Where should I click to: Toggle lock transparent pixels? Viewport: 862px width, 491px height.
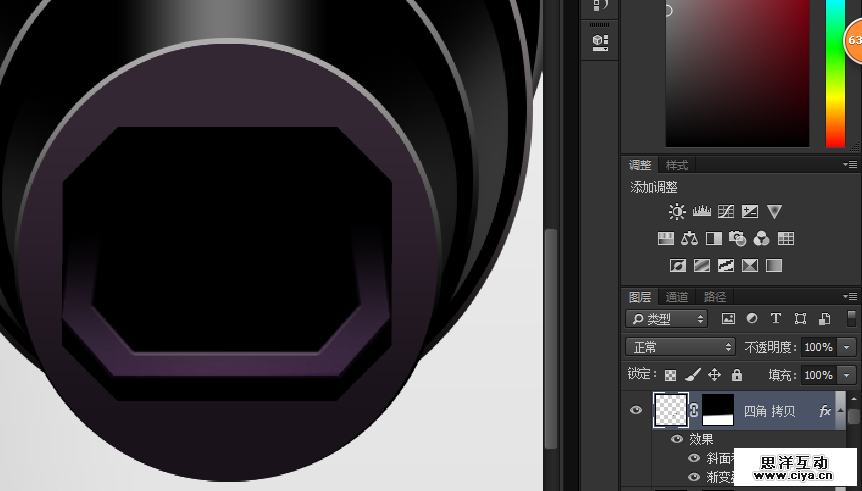pos(671,375)
